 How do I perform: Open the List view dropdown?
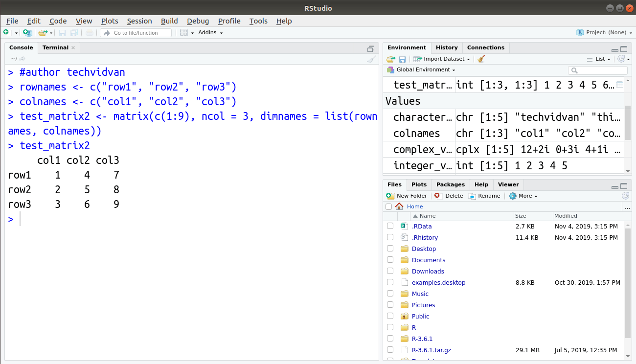(599, 59)
